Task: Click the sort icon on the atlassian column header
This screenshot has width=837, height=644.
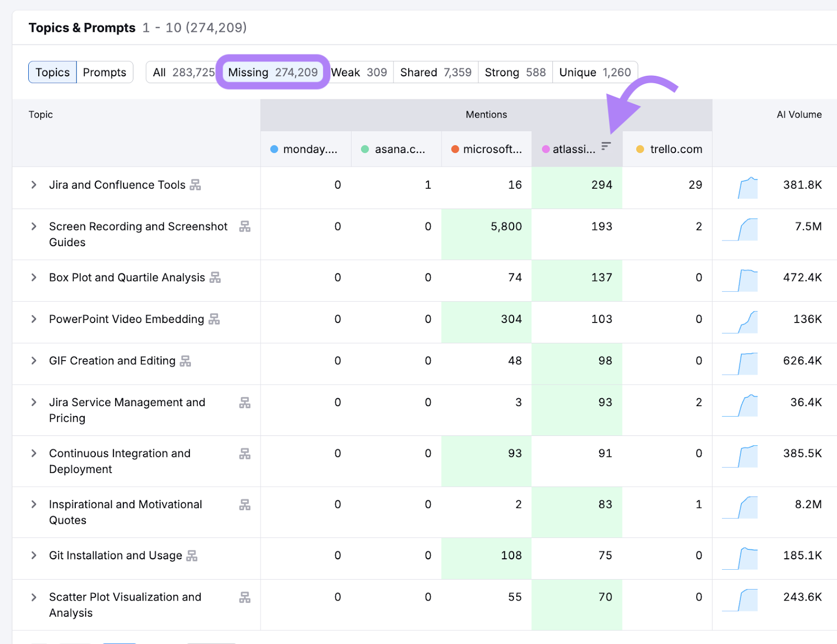Action: tap(605, 147)
